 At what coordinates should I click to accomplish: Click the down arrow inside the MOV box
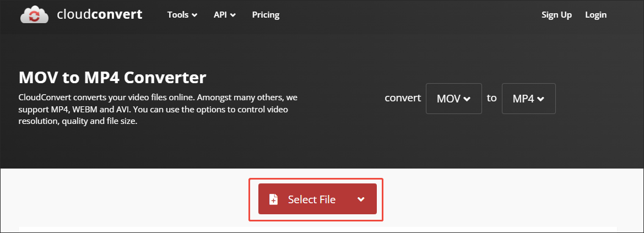467,99
